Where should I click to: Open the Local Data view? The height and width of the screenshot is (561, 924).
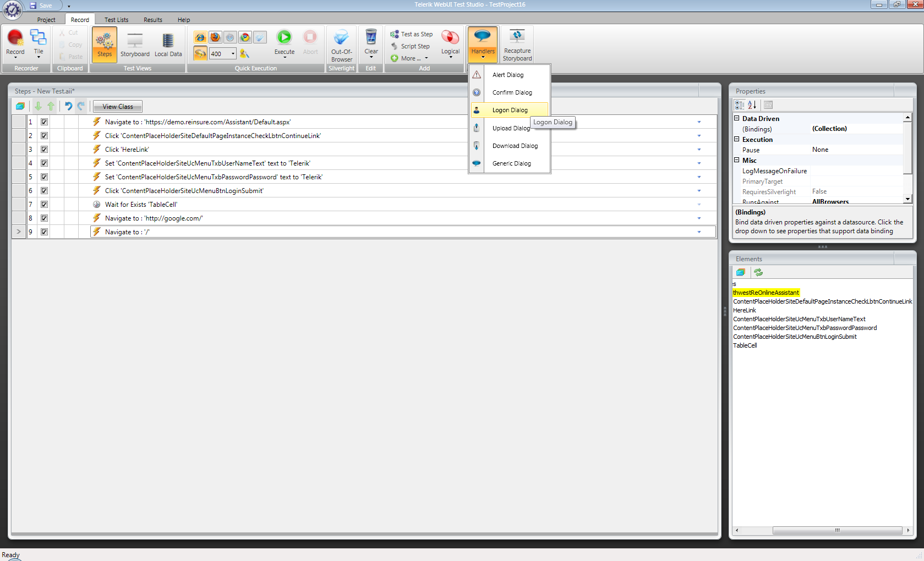coord(168,44)
